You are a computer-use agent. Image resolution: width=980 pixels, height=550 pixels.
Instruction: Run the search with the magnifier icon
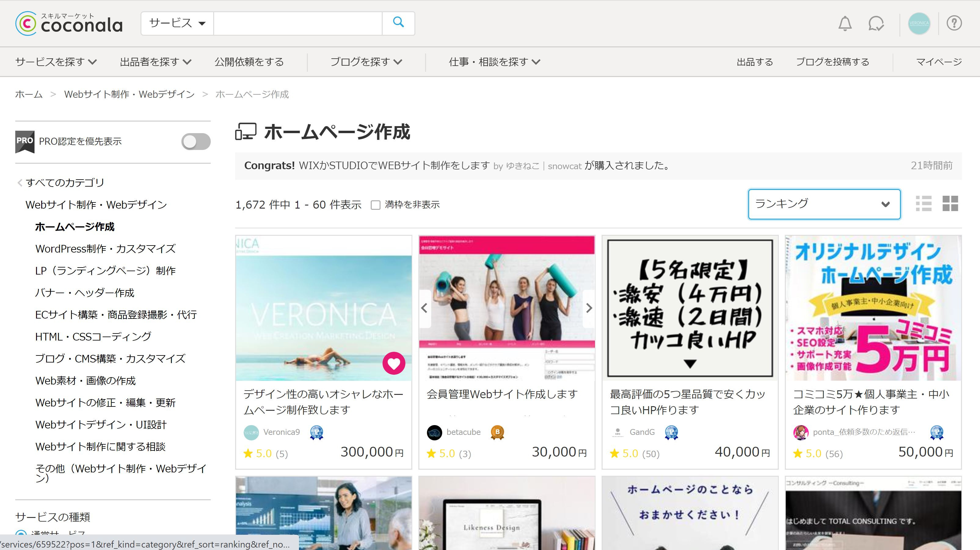click(398, 23)
